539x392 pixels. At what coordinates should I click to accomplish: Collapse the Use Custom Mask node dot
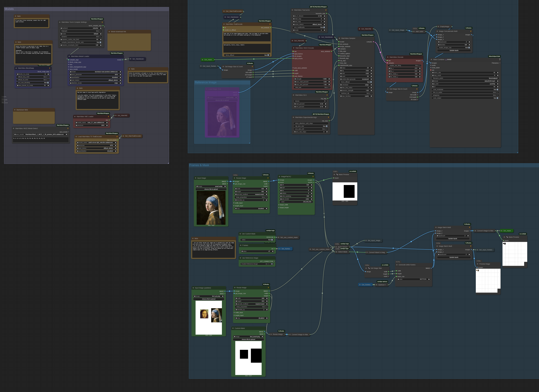click(240, 234)
